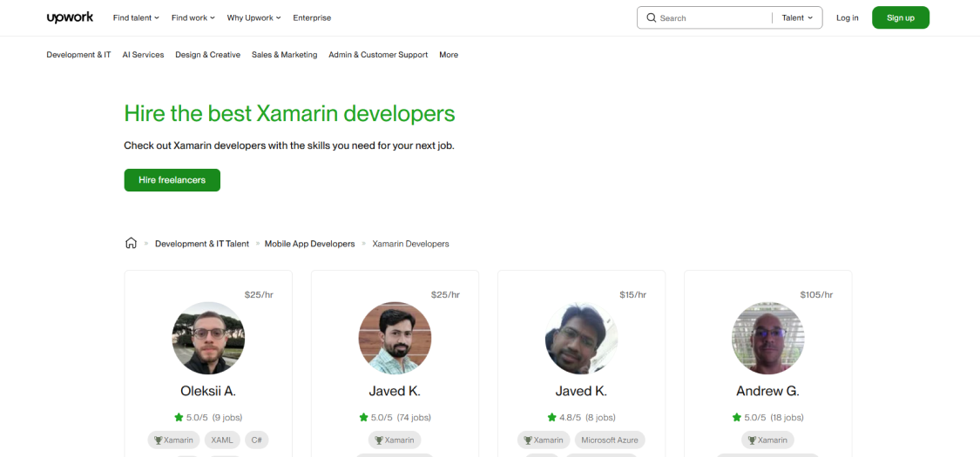Image resolution: width=980 pixels, height=457 pixels.
Task: Click green star rating for Oleksii A.
Action: [x=178, y=417]
